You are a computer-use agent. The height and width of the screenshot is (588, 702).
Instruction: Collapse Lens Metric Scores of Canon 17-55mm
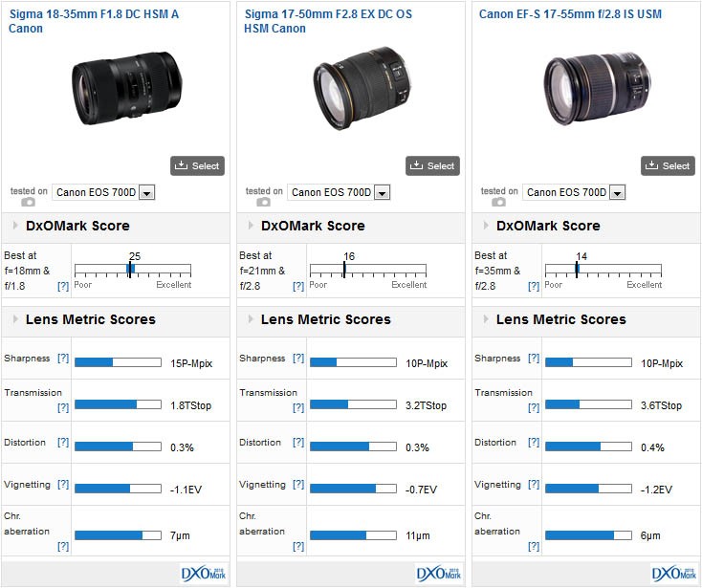487,319
